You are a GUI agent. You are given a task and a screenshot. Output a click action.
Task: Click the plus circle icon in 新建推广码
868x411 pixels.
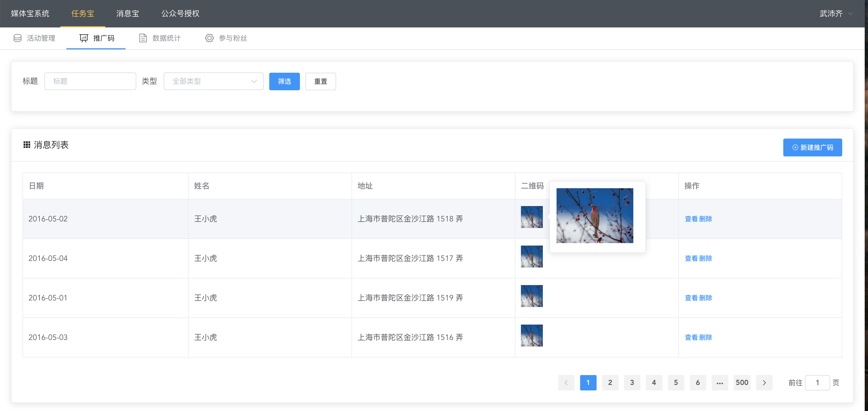click(795, 147)
